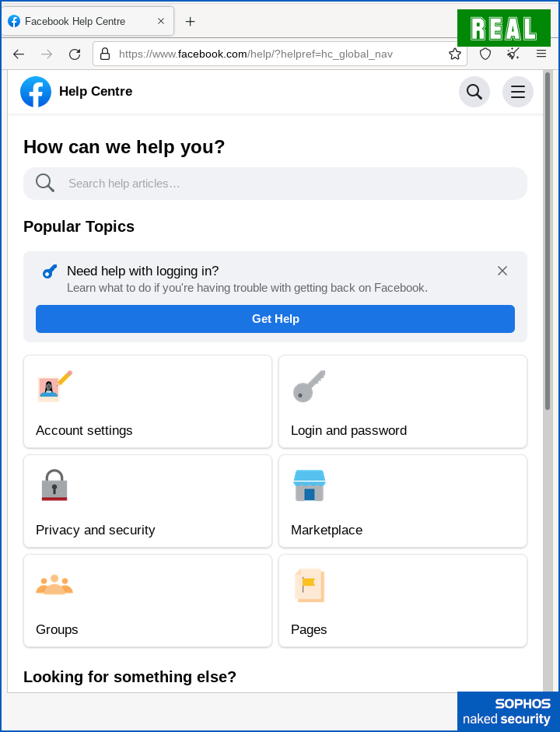The width and height of the screenshot is (560, 732).
Task: Open a new browser tab
Action: (x=190, y=22)
